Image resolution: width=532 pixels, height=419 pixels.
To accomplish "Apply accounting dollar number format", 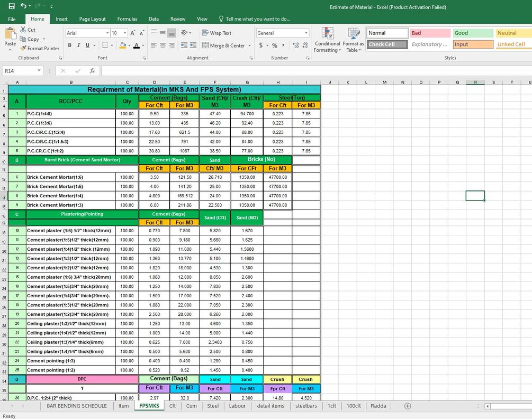I will tap(261, 45).
